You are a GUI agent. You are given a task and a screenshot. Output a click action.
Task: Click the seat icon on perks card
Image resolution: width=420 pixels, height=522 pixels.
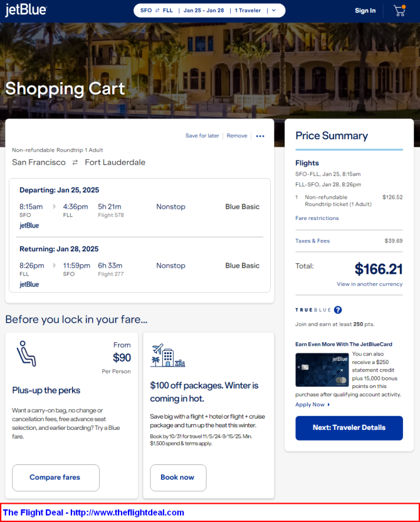(26, 353)
